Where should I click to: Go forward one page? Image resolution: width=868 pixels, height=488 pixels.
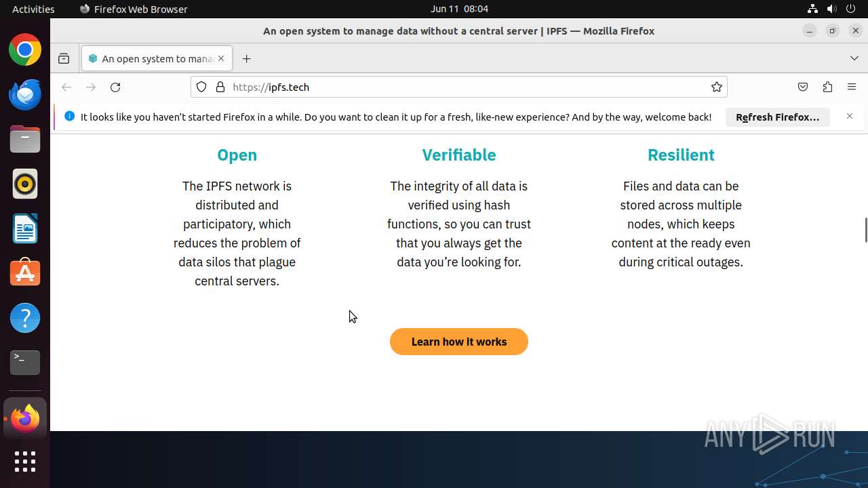coord(91,87)
